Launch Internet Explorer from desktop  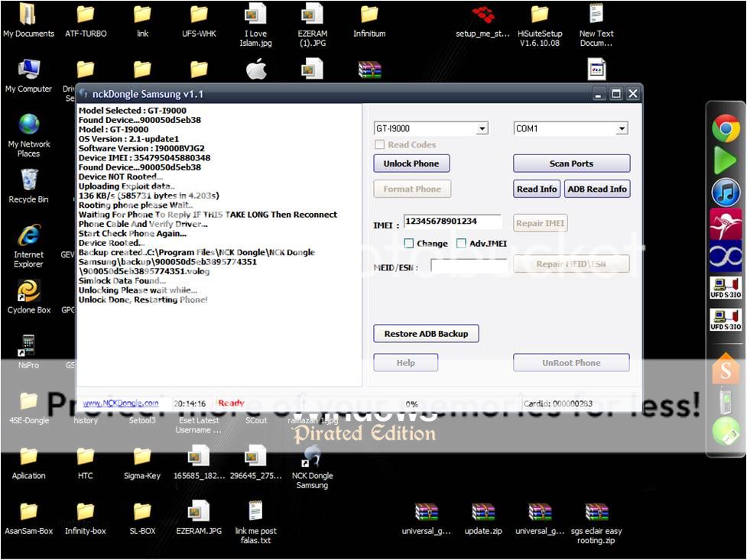28,246
